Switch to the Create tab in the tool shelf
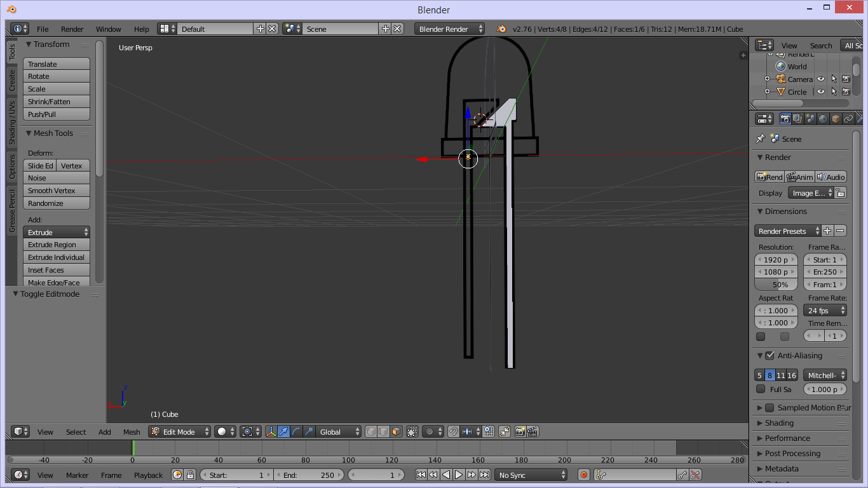This screenshot has width=868, height=488. [11, 80]
